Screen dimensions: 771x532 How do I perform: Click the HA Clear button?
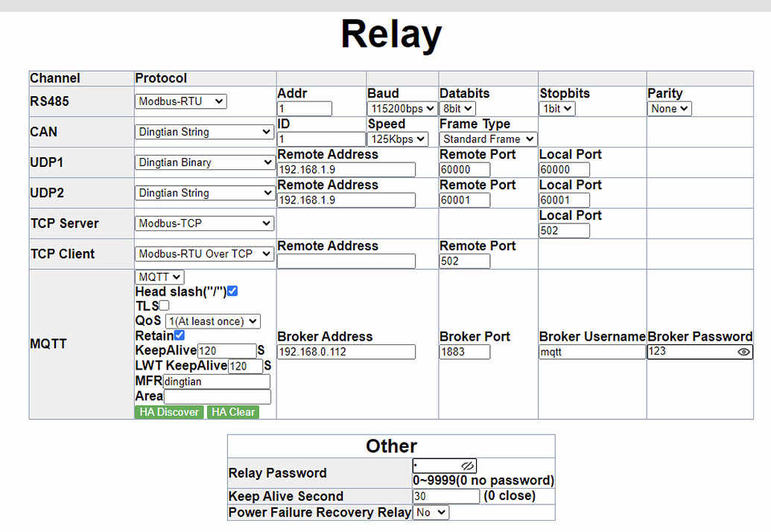[233, 412]
